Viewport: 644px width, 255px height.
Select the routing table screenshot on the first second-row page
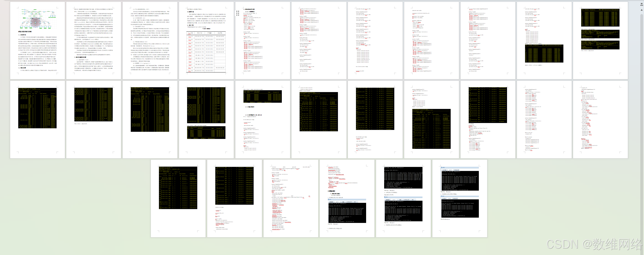[x=37, y=108]
